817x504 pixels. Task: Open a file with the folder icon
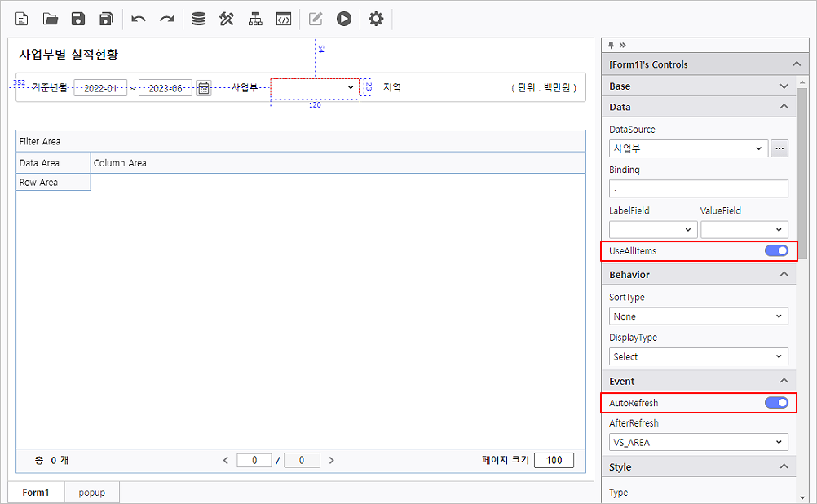pyautogui.click(x=51, y=19)
